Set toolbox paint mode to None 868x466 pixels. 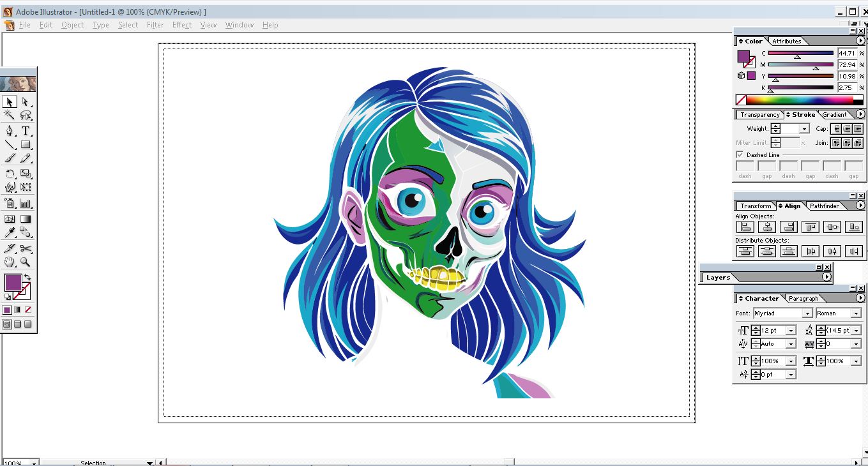27,310
